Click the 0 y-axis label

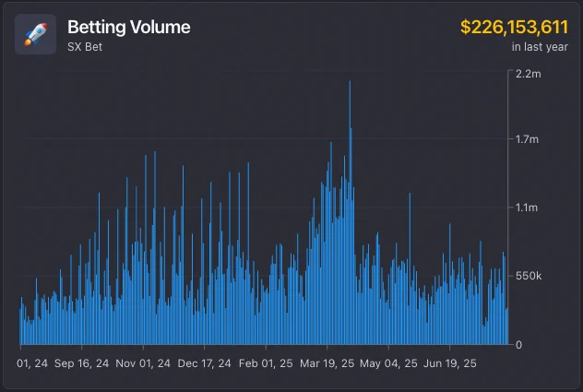pos(518,345)
